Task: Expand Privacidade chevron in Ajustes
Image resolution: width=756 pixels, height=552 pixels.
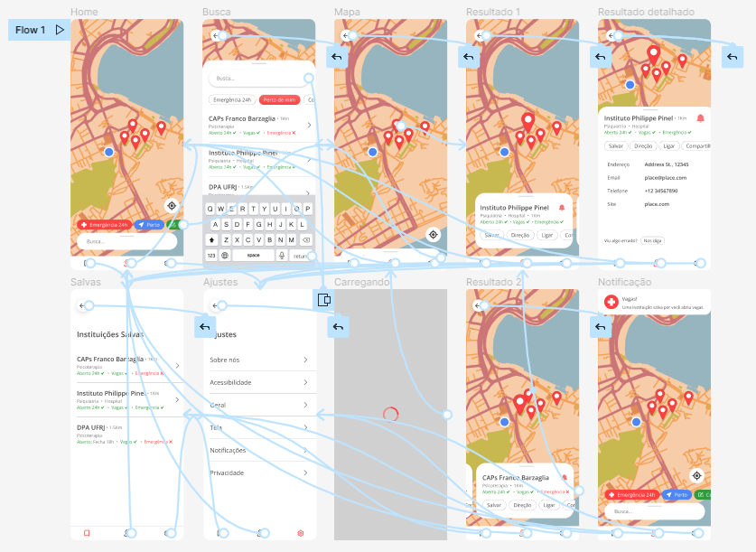Action: pos(305,472)
